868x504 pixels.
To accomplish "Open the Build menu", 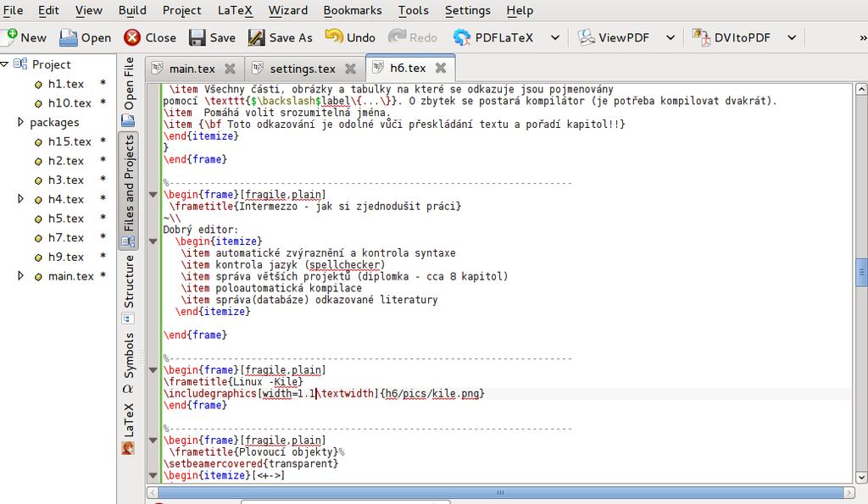I will click(132, 10).
